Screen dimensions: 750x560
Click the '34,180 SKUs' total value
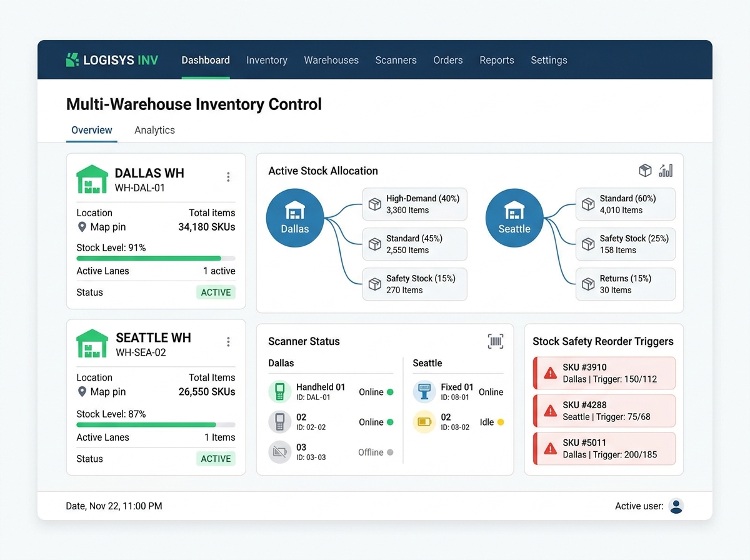coord(207,227)
